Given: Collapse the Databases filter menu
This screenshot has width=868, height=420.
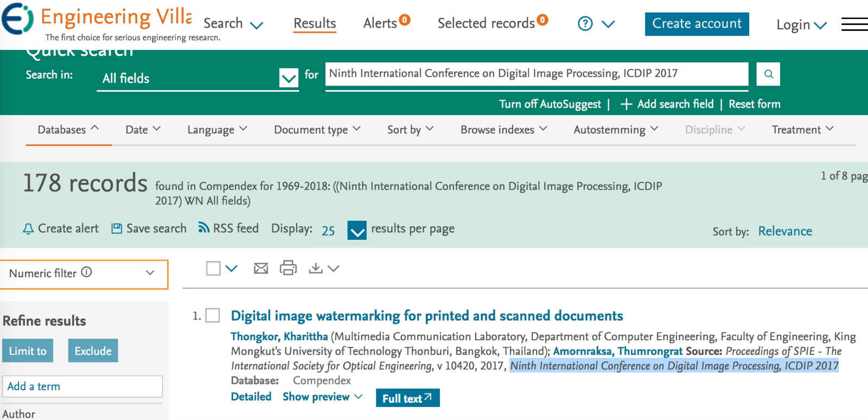Looking at the screenshot, I should (68, 130).
